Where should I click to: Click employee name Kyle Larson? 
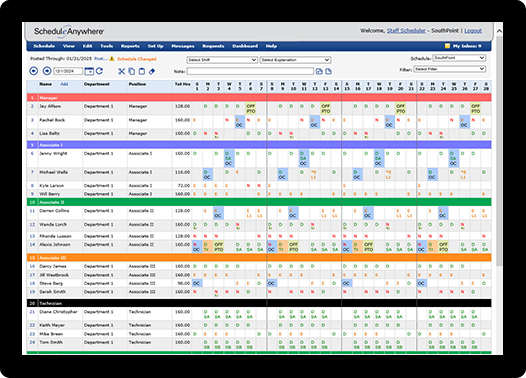(x=51, y=185)
